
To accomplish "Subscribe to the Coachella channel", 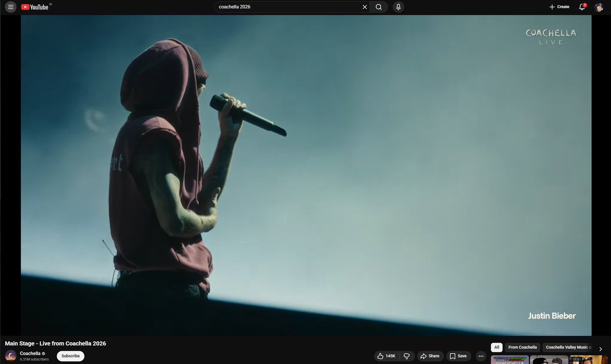I will click(70, 356).
